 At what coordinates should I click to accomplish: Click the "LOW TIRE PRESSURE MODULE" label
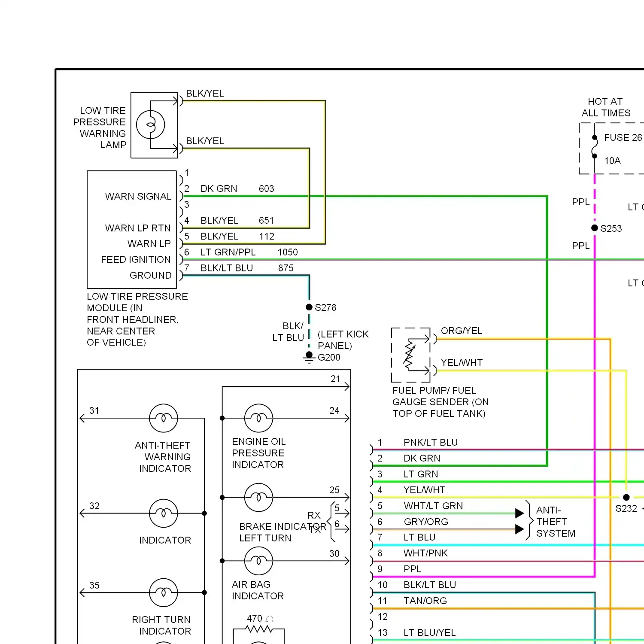[x=137, y=319]
